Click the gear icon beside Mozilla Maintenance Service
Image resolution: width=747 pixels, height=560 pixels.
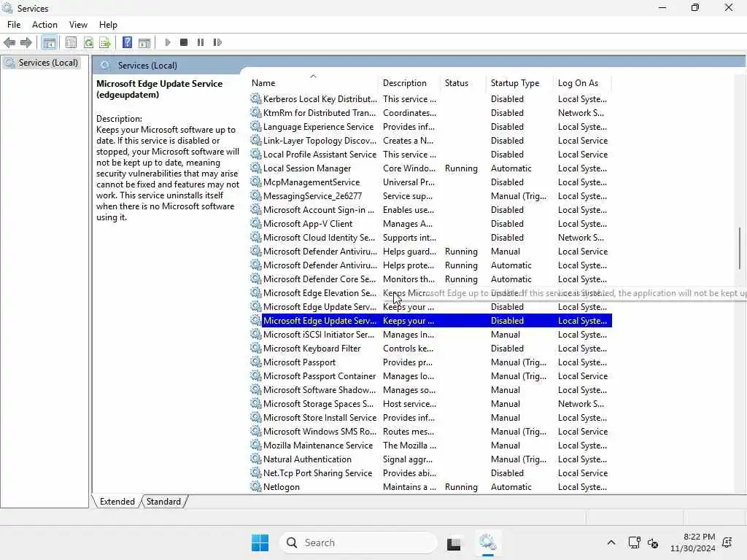point(256,446)
